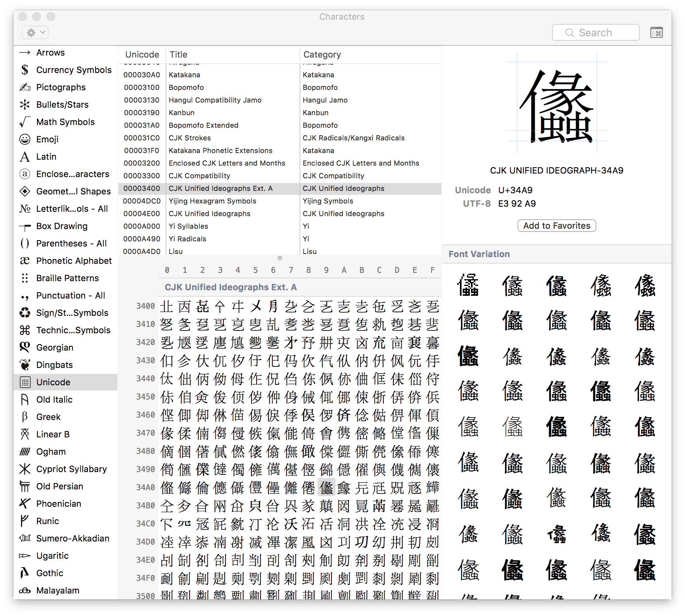This screenshot has width=685, height=616.
Task: Open the gear action dropdown menu
Action: (35, 32)
